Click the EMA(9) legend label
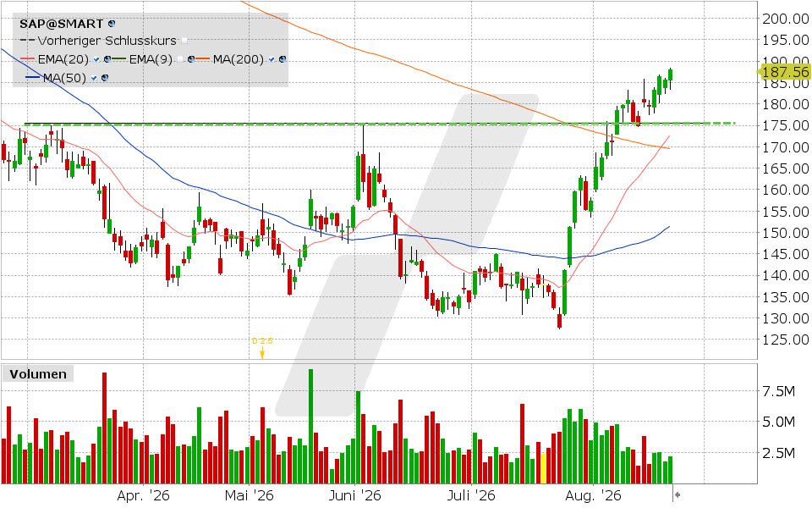Screen dimensions: 812x508 (151, 59)
